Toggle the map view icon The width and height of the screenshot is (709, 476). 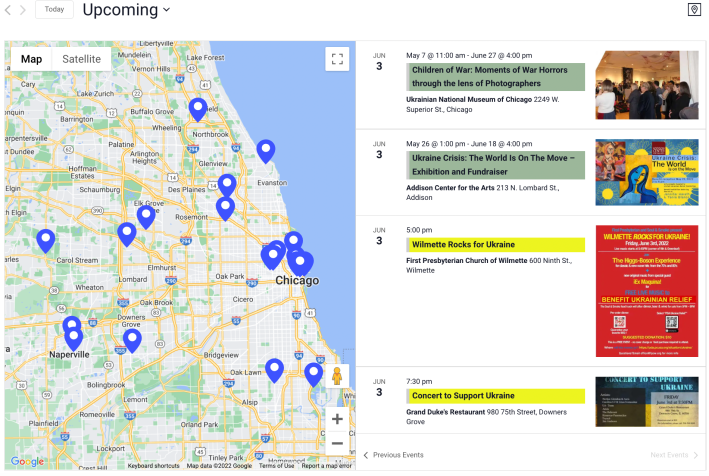click(694, 9)
